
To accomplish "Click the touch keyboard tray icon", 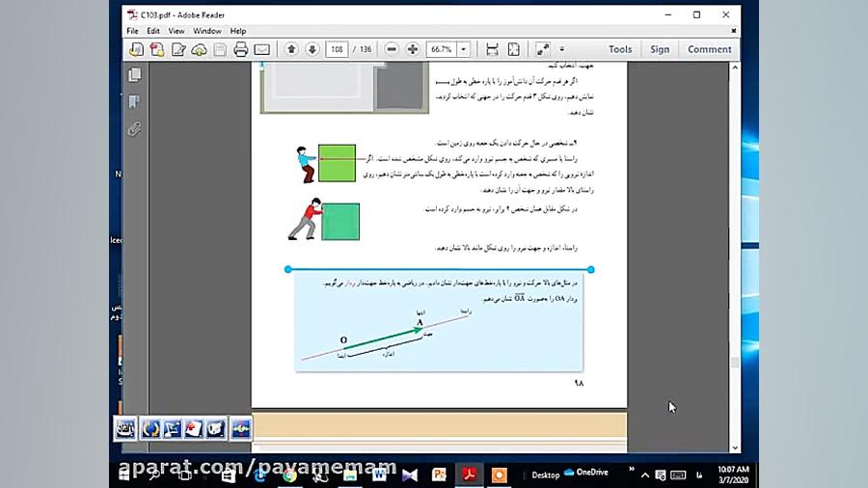I will (678, 474).
